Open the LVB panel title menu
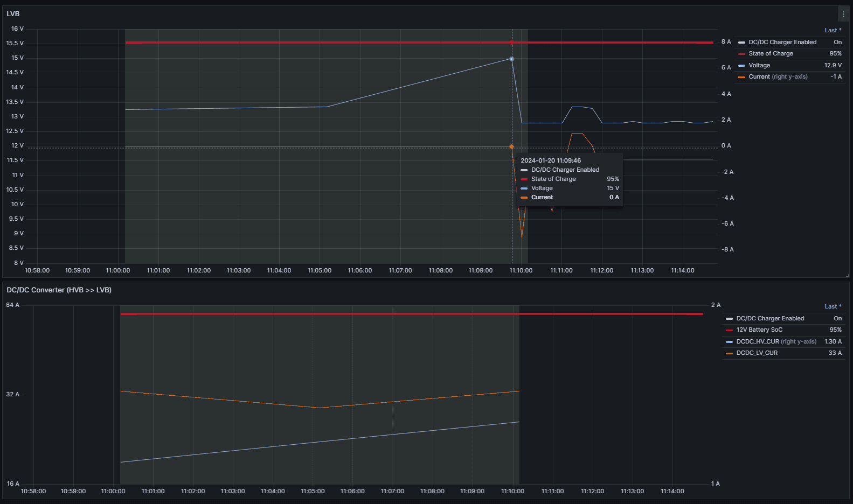The image size is (853, 504). pos(13,14)
